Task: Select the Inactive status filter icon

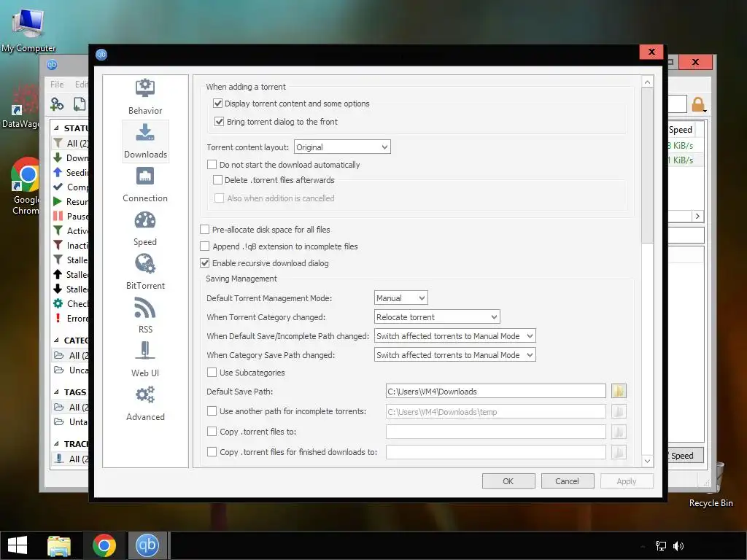Action: click(x=58, y=245)
